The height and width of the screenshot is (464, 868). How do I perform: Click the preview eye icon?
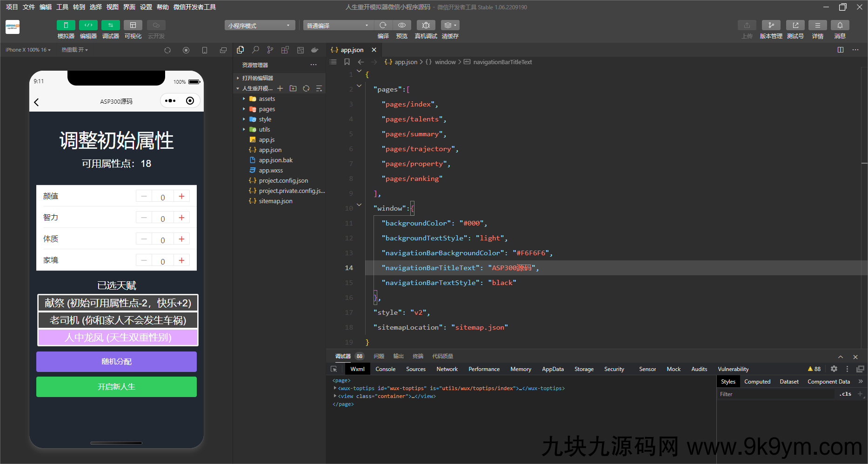tap(402, 25)
